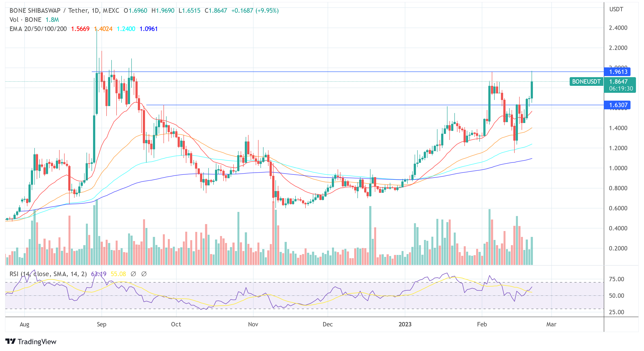Image resolution: width=644 pixels, height=351 pixels.
Task: Click the Mar label on time axis
Action: coord(551,324)
